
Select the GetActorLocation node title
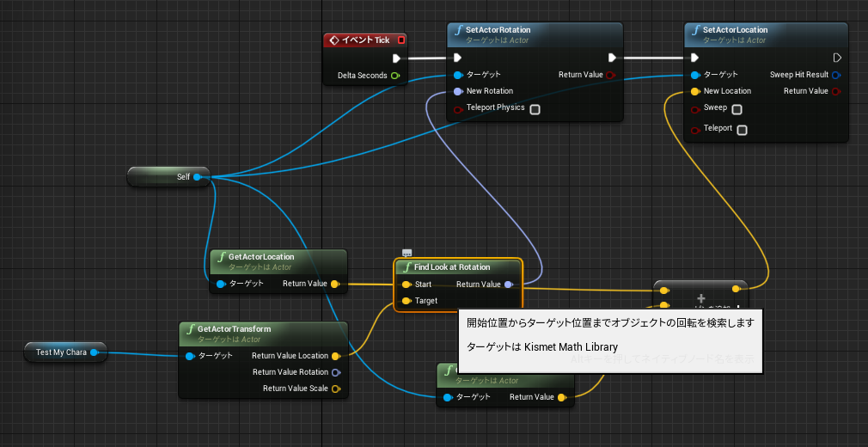260,257
